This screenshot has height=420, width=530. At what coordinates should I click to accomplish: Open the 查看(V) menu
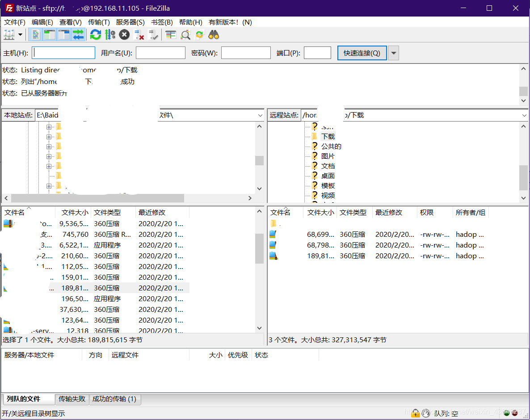[70, 22]
